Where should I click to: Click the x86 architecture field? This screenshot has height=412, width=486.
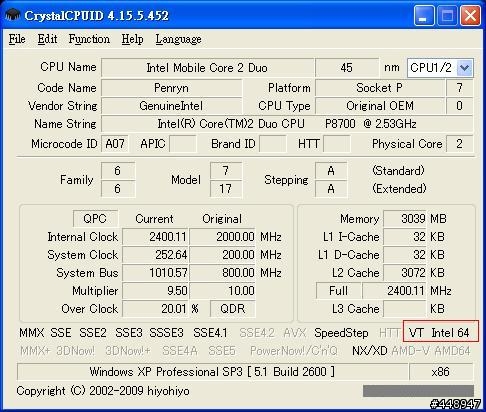441,371
